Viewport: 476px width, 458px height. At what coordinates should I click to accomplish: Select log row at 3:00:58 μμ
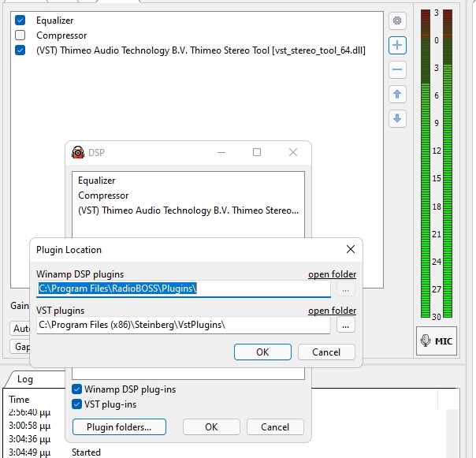(30, 426)
